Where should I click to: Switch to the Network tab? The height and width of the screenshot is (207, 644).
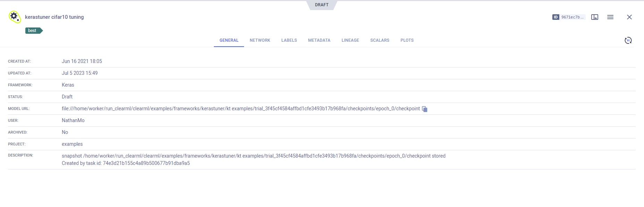[x=260, y=40]
